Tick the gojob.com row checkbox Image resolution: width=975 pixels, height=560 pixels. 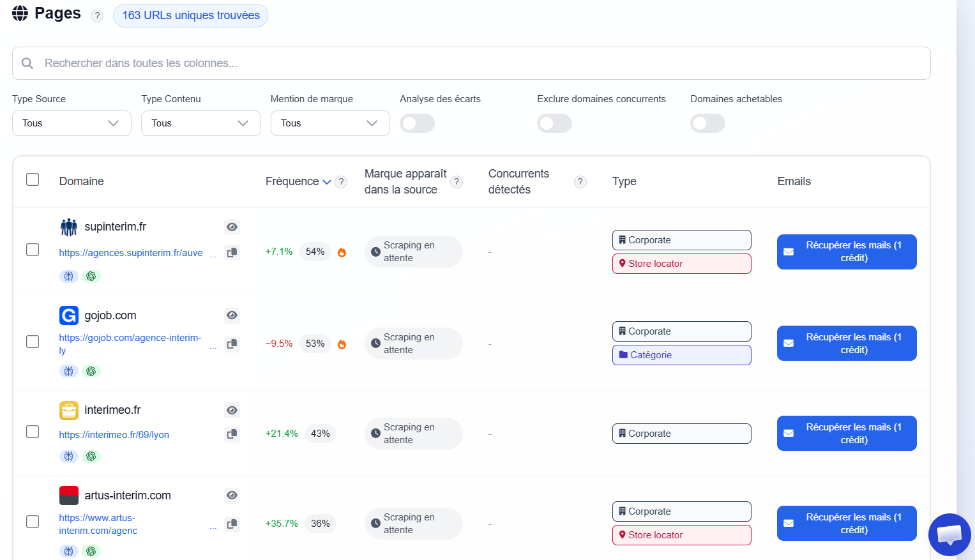33,342
